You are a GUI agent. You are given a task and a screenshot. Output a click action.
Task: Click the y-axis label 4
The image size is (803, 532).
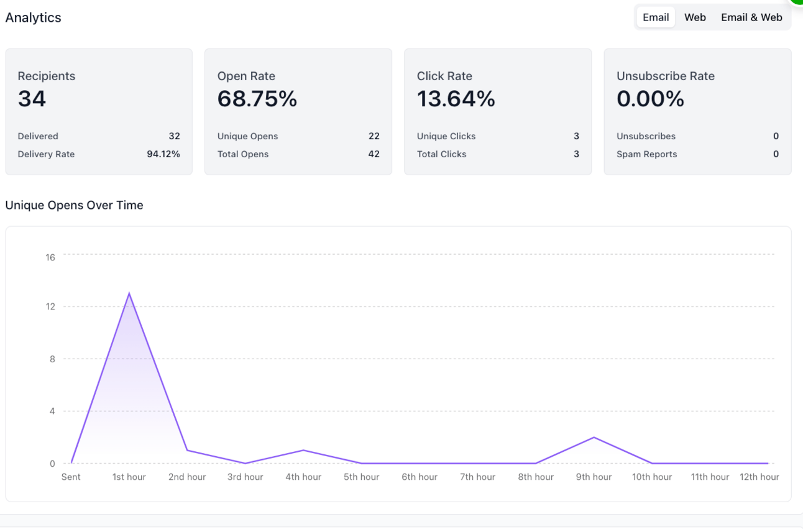coord(52,411)
